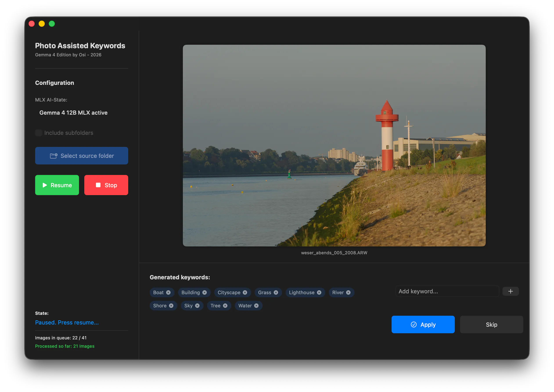This screenshot has width=554, height=392.
Task: Click 'Images in queue: 22 / 41' text
Action: pos(61,338)
